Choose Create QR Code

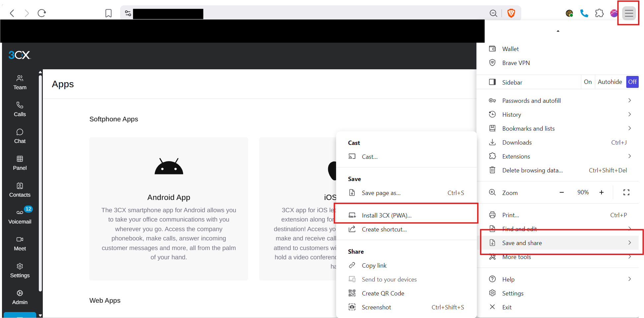[x=406, y=293]
